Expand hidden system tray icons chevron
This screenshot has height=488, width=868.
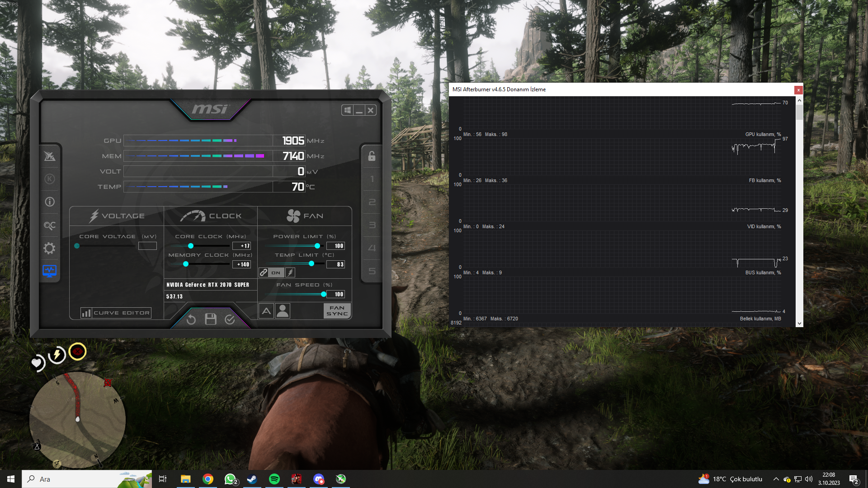(776, 479)
